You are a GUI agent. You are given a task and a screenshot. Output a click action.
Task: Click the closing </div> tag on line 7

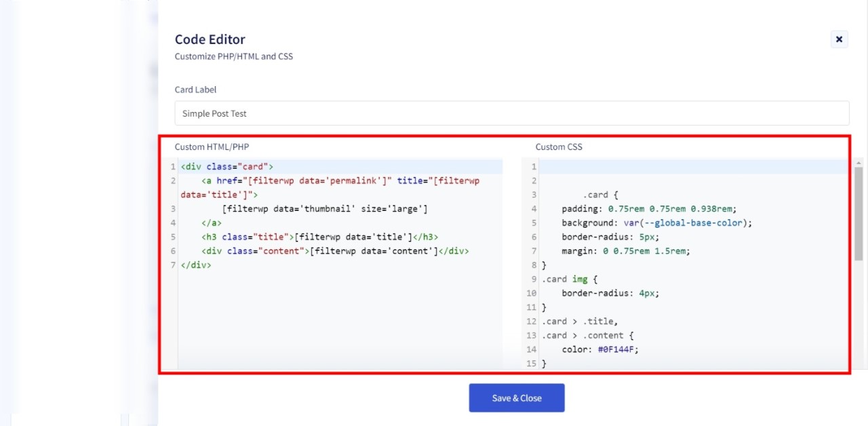point(196,265)
